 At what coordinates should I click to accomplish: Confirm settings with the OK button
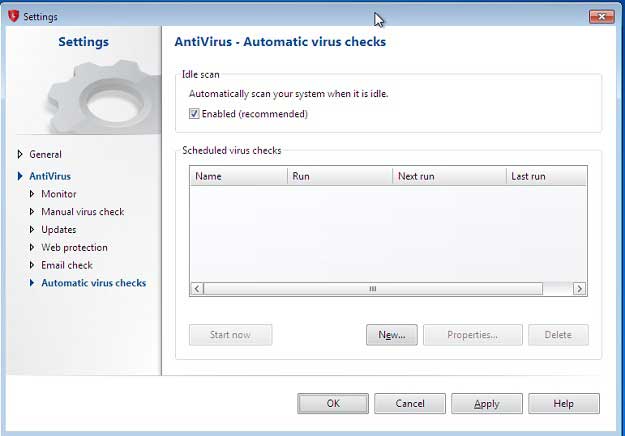pos(333,404)
